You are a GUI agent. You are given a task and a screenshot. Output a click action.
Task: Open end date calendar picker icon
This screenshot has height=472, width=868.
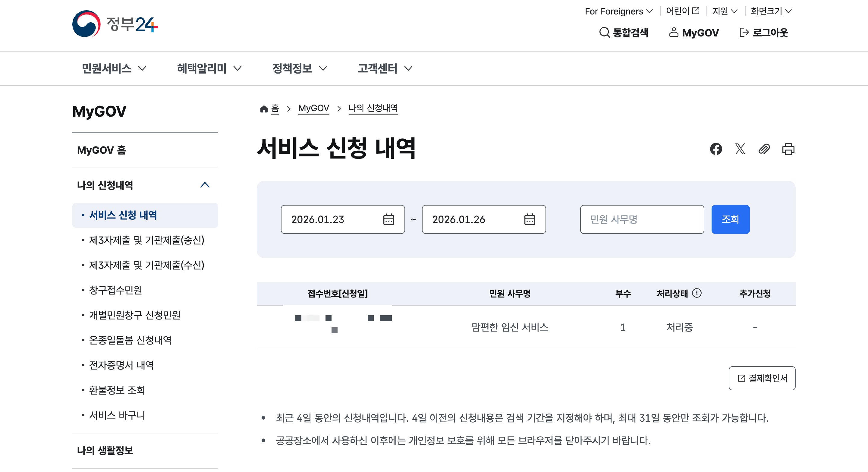click(x=529, y=219)
